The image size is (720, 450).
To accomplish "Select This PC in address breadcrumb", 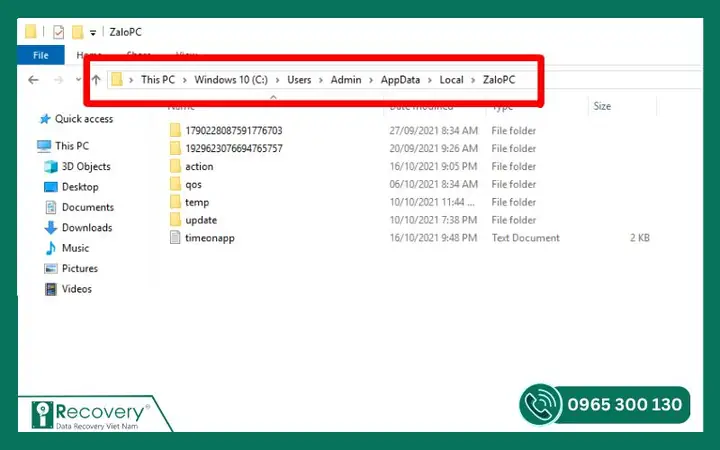I will point(158,79).
